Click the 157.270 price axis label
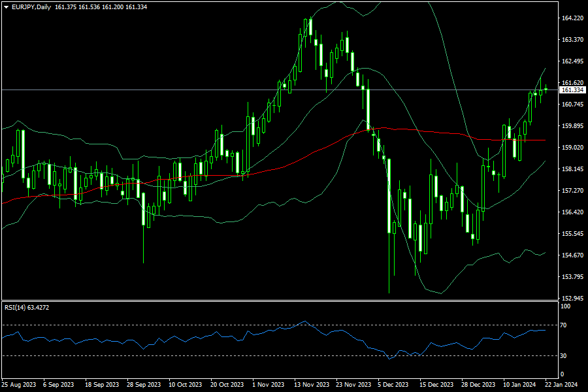Screen dimensions: 588x392 [x=572, y=191]
